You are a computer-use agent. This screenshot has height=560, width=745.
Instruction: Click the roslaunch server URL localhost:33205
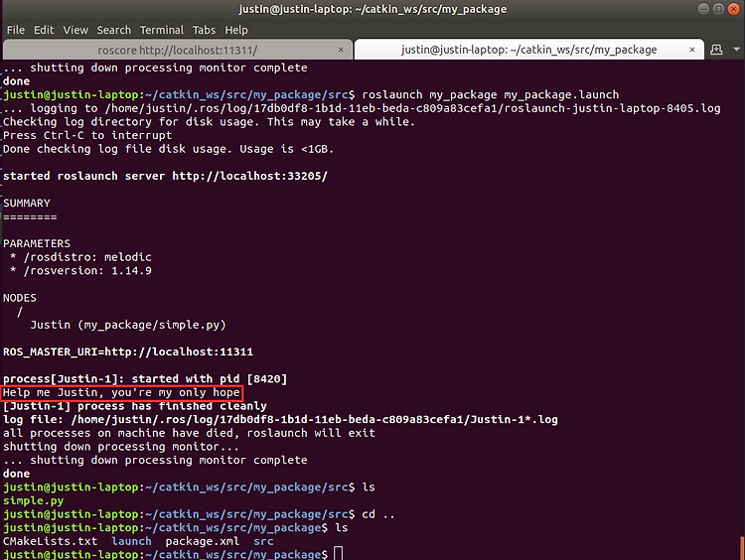point(249,176)
